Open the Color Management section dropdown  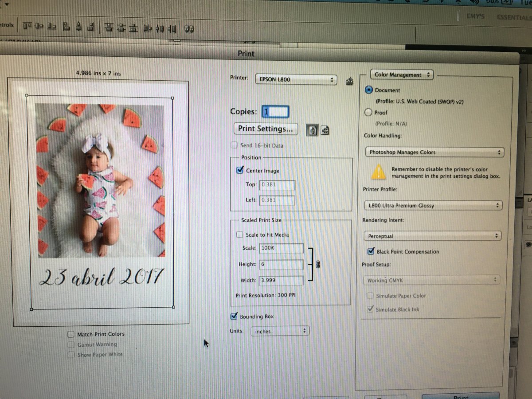pyautogui.click(x=402, y=75)
